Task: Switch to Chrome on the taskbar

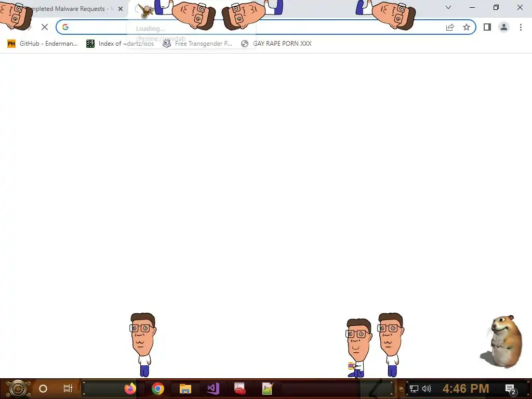Action: click(158, 389)
